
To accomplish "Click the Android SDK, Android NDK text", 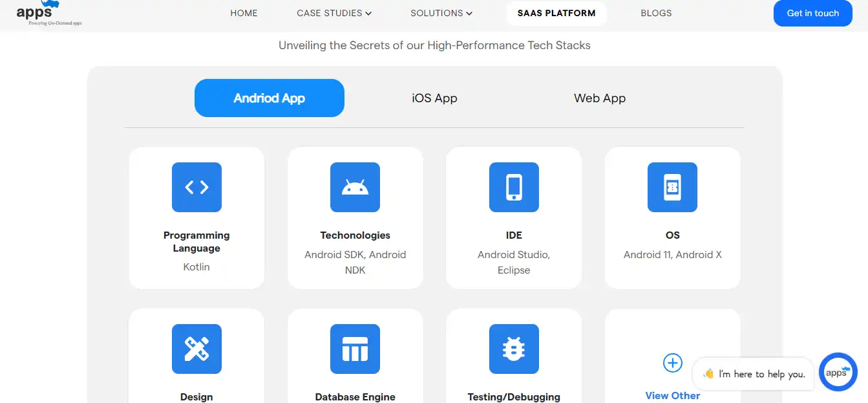I will (x=355, y=263).
